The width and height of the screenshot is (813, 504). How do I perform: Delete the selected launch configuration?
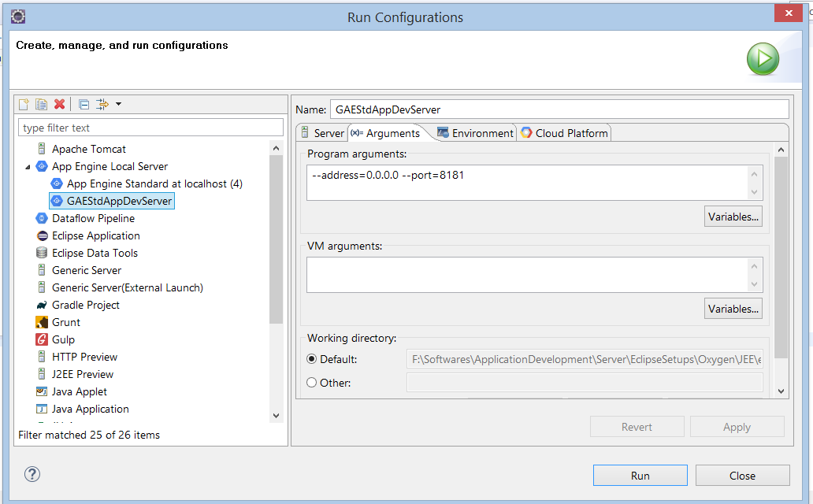pos(60,104)
